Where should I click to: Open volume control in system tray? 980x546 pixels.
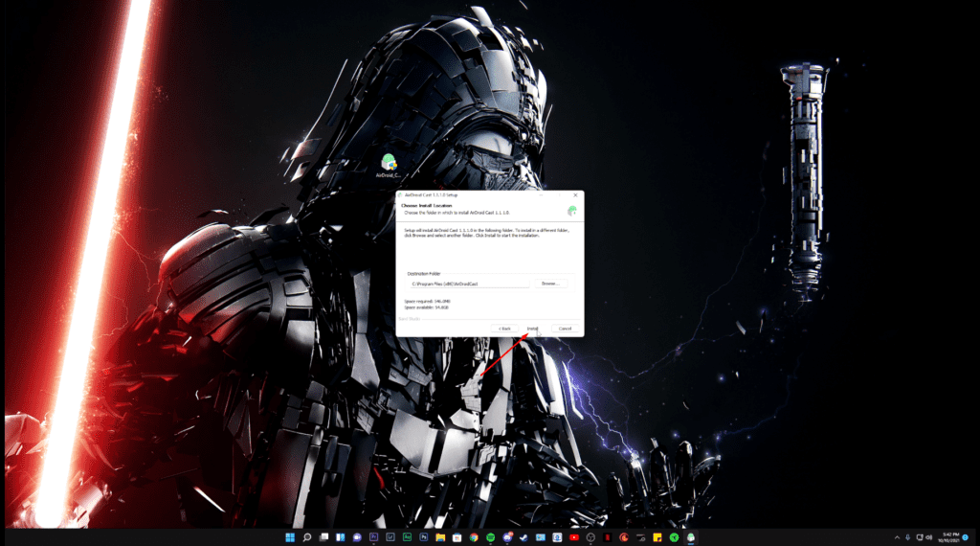[x=929, y=537]
